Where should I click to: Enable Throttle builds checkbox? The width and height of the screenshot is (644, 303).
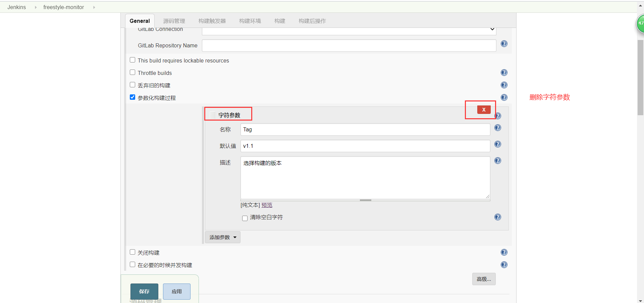coord(132,72)
